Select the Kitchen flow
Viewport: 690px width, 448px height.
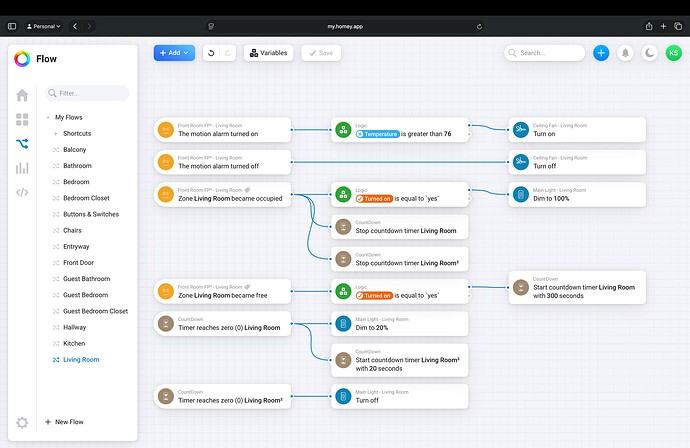74,343
